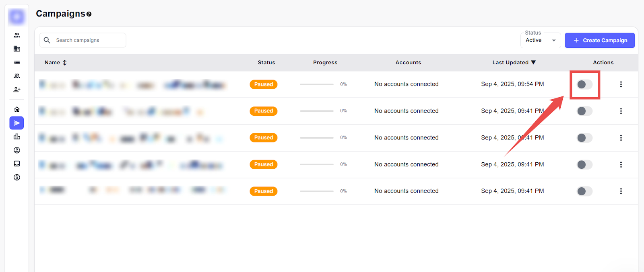This screenshot has width=644, height=272.
Task: Enable the third campaign's toggle switch
Action: (584, 138)
